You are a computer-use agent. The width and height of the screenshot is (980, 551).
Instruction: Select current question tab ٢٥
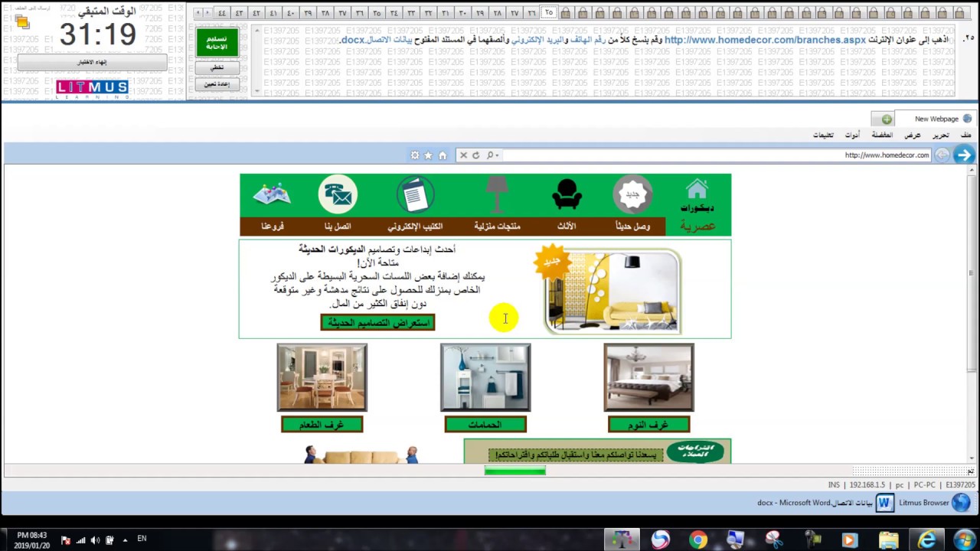point(549,13)
